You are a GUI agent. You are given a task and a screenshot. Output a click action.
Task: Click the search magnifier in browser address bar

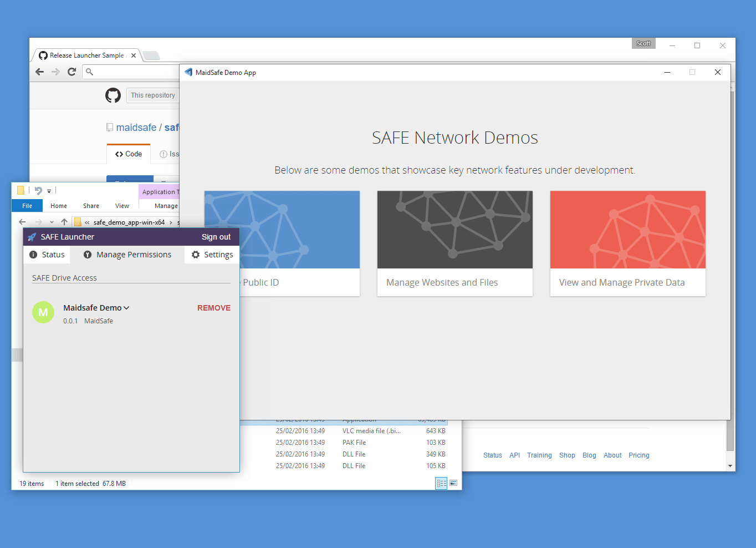(x=90, y=72)
